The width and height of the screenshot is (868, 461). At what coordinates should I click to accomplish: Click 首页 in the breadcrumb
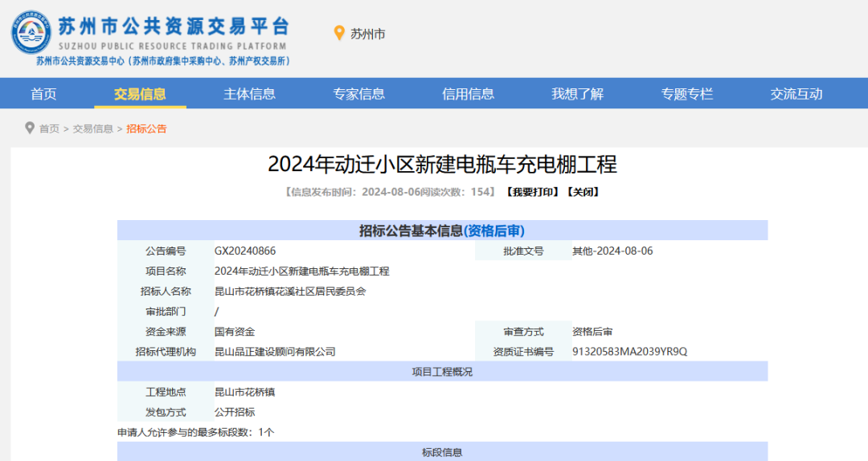pyautogui.click(x=49, y=129)
